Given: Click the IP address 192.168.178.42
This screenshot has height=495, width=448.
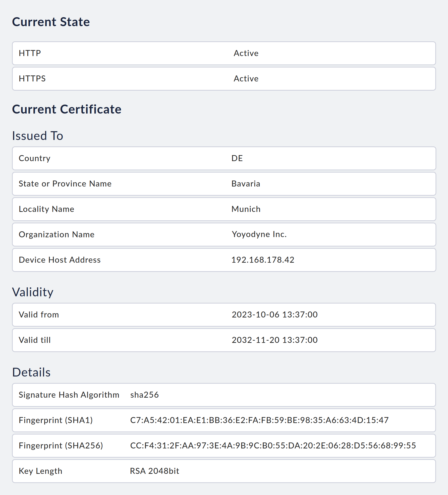Looking at the screenshot, I should [x=263, y=260].
